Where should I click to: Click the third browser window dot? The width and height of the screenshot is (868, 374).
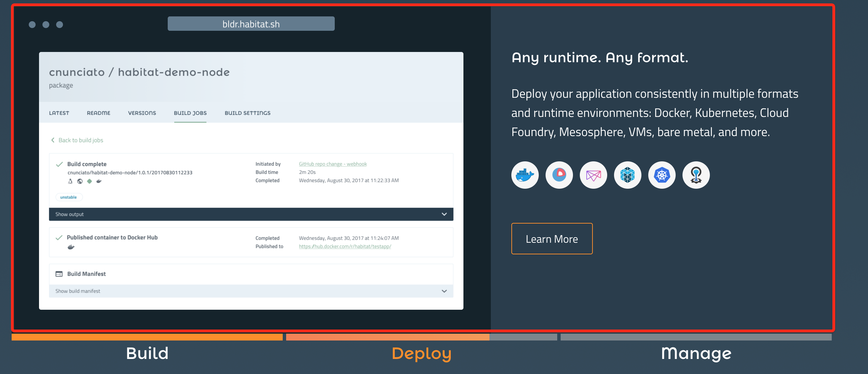point(60,25)
